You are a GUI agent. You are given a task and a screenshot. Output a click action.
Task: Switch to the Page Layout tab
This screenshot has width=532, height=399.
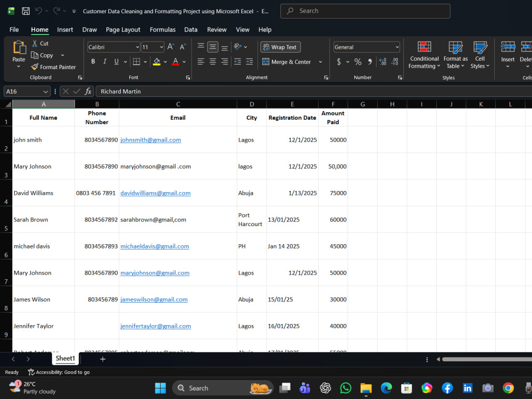[123, 29]
